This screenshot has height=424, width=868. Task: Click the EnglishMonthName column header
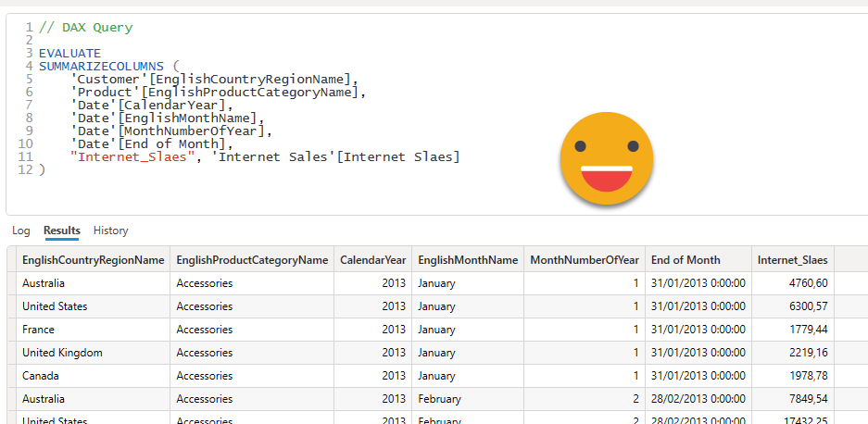pyautogui.click(x=468, y=260)
